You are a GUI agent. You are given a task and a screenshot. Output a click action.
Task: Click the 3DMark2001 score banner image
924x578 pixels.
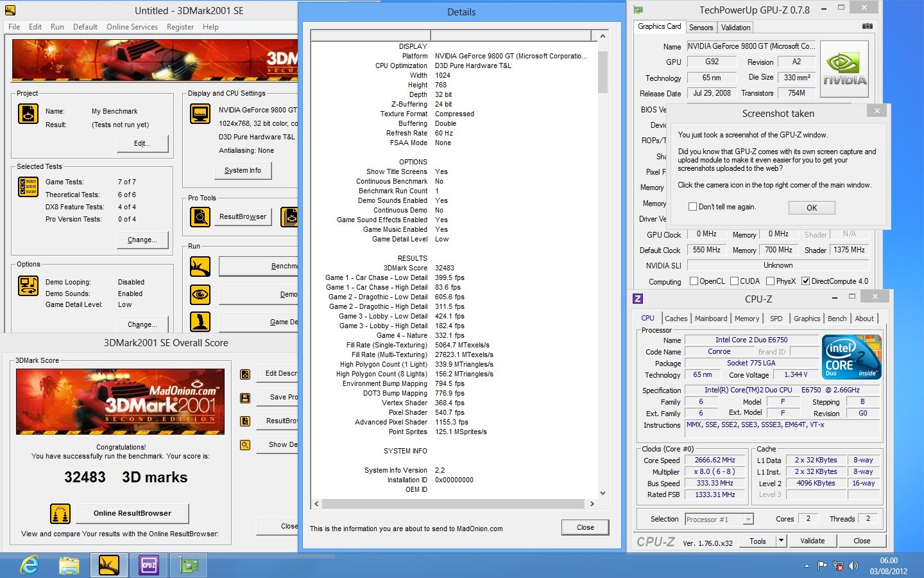click(x=120, y=401)
